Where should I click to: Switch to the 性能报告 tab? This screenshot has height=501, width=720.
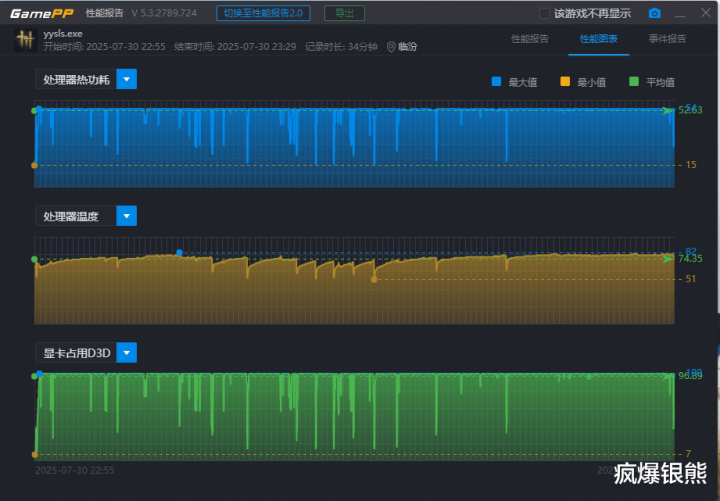click(530, 39)
